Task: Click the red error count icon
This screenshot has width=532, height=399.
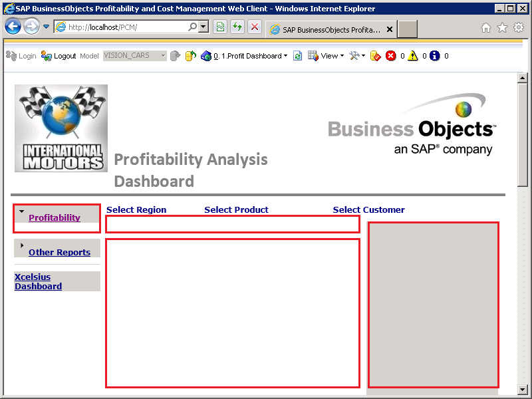Action: click(x=391, y=56)
